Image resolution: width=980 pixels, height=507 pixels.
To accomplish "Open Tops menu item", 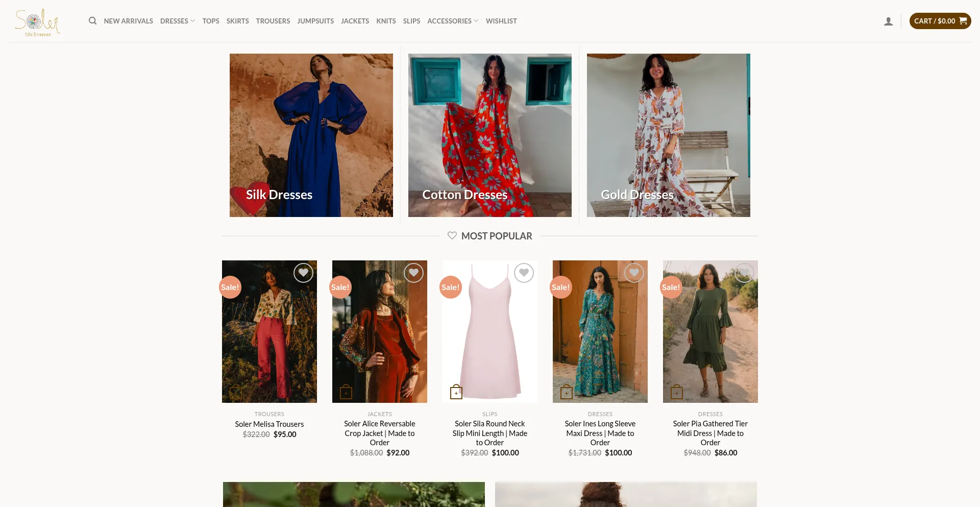I will pos(211,21).
